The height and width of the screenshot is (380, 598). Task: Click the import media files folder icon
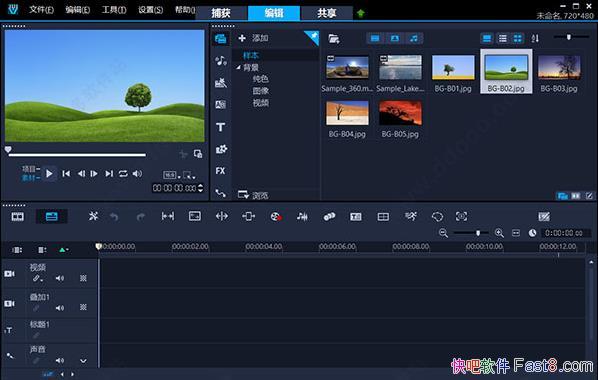click(x=334, y=39)
